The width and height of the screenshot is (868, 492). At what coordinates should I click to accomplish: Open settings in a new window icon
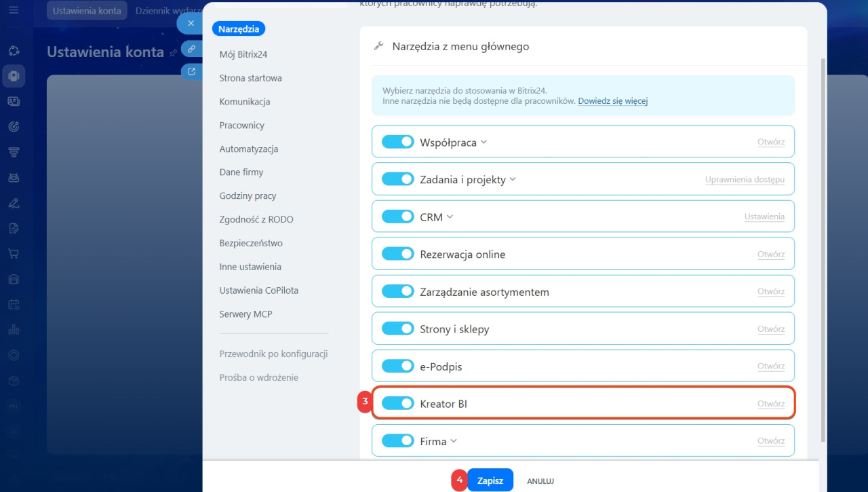coord(191,71)
